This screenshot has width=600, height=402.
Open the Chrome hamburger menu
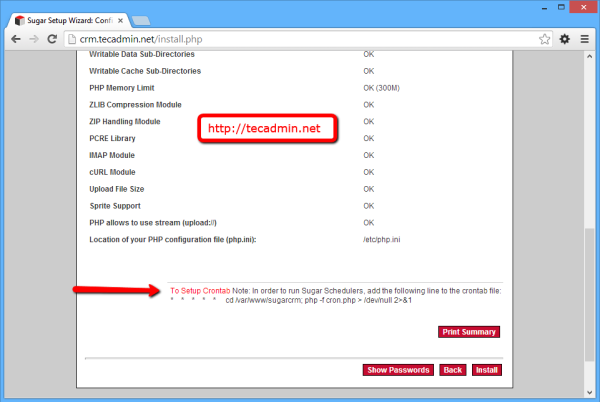pos(585,39)
